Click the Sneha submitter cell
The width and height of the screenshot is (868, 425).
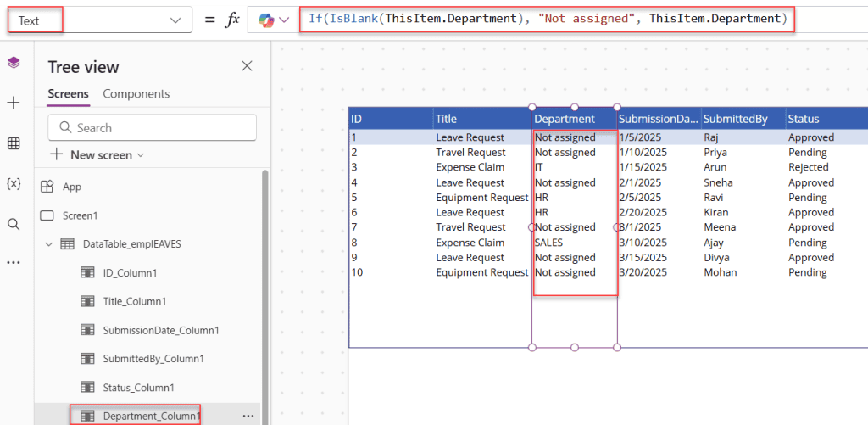pyautogui.click(x=719, y=183)
